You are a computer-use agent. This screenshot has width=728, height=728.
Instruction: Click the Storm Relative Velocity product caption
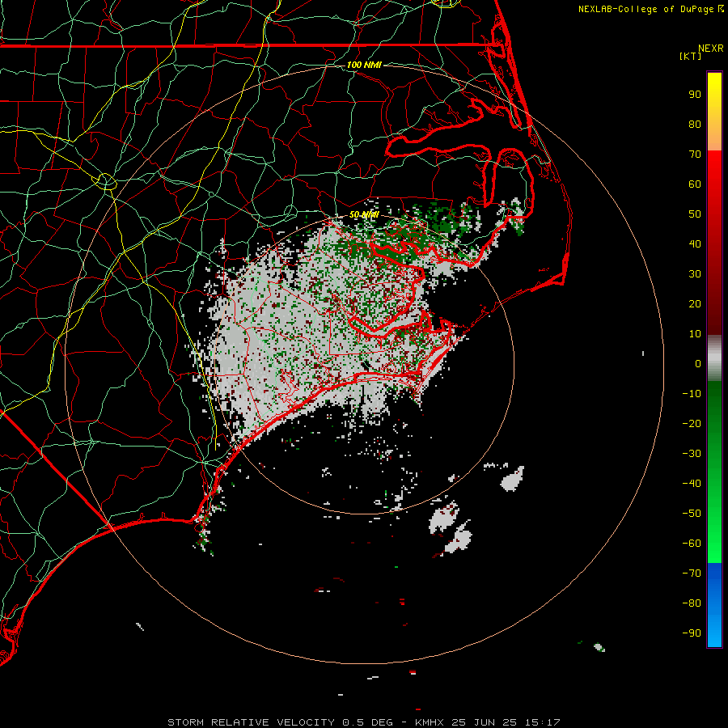pyautogui.click(x=363, y=722)
